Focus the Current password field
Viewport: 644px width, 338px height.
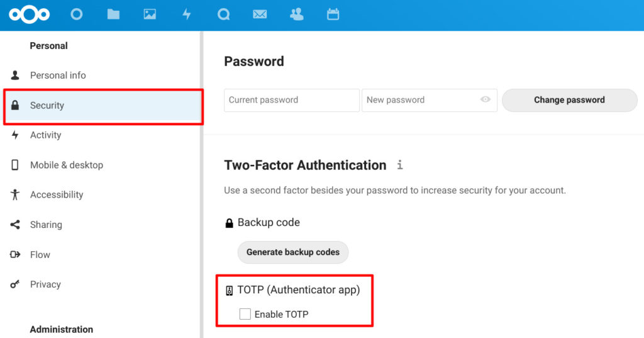[x=292, y=100]
